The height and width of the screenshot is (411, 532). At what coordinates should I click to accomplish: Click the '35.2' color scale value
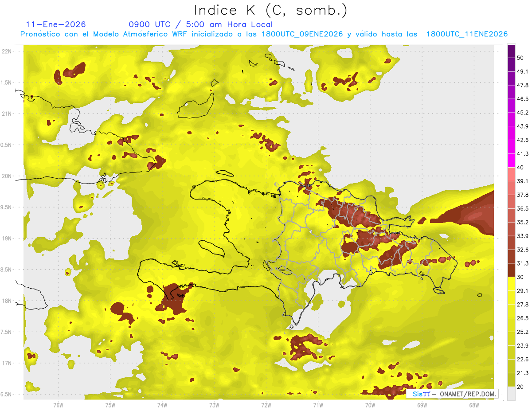point(523,222)
